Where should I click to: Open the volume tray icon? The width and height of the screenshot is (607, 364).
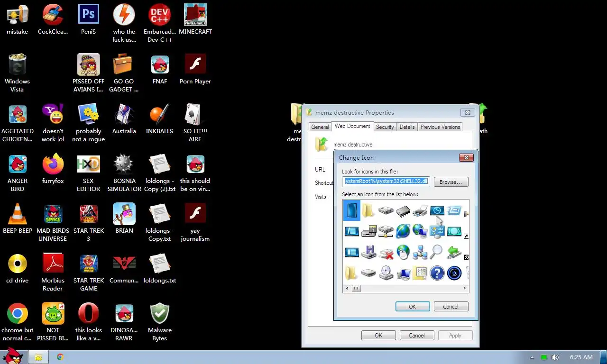(555, 357)
